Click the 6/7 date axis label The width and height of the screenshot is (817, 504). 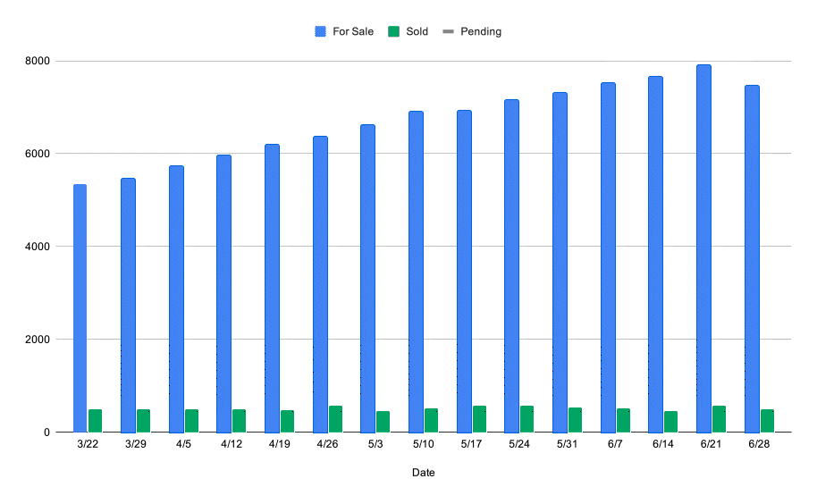(x=615, y=444)
